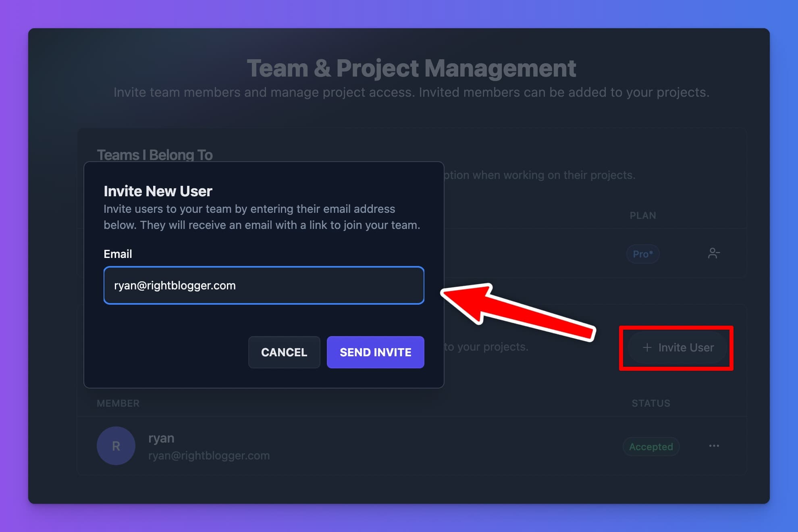The width and height of the screenshot is (798, 532).
Task: Select the Teams I Belong To section heading
Action: click(x=155, y=155)
